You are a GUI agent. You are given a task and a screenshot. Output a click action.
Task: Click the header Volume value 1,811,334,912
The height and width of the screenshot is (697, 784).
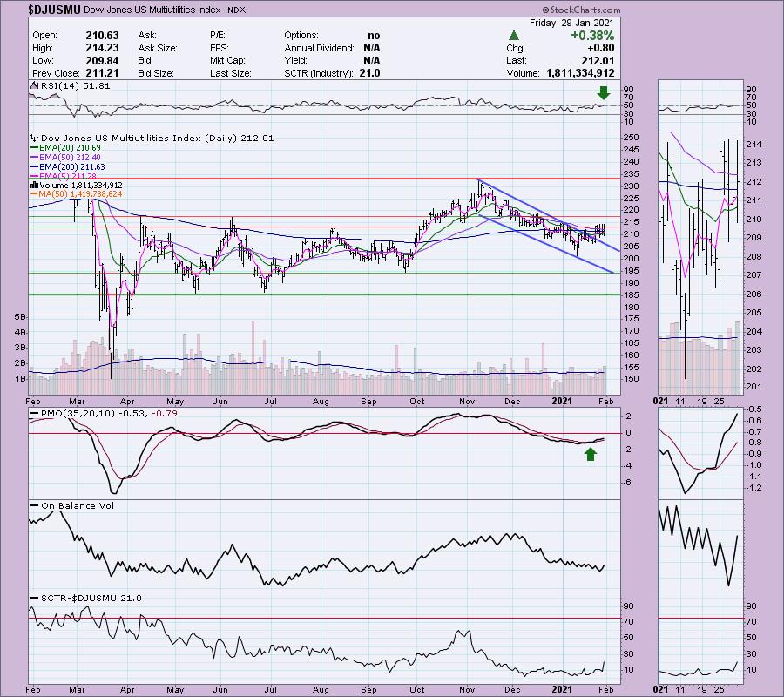(580, 73)
